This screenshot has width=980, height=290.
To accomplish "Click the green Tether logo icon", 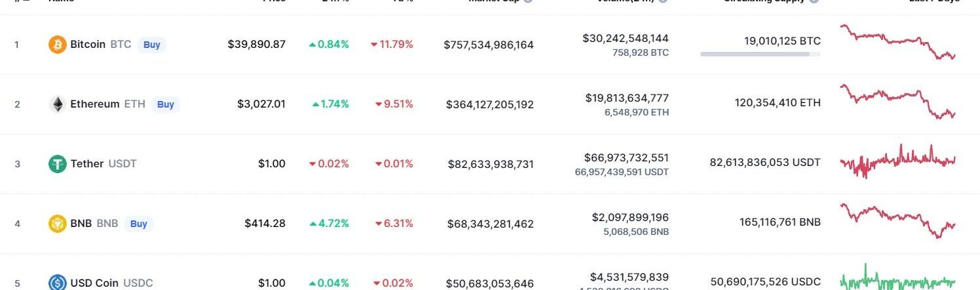I will [58, 163].
